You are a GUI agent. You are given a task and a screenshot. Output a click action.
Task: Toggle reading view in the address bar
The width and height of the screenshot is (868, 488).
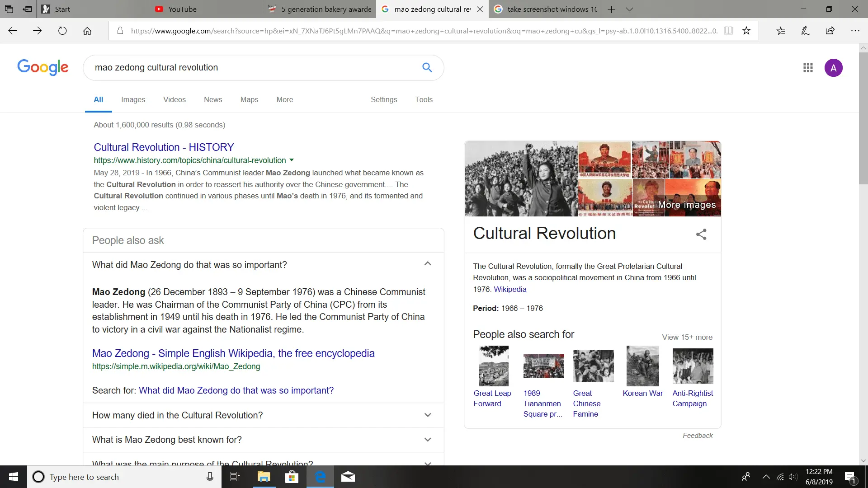tap(728, 30)
